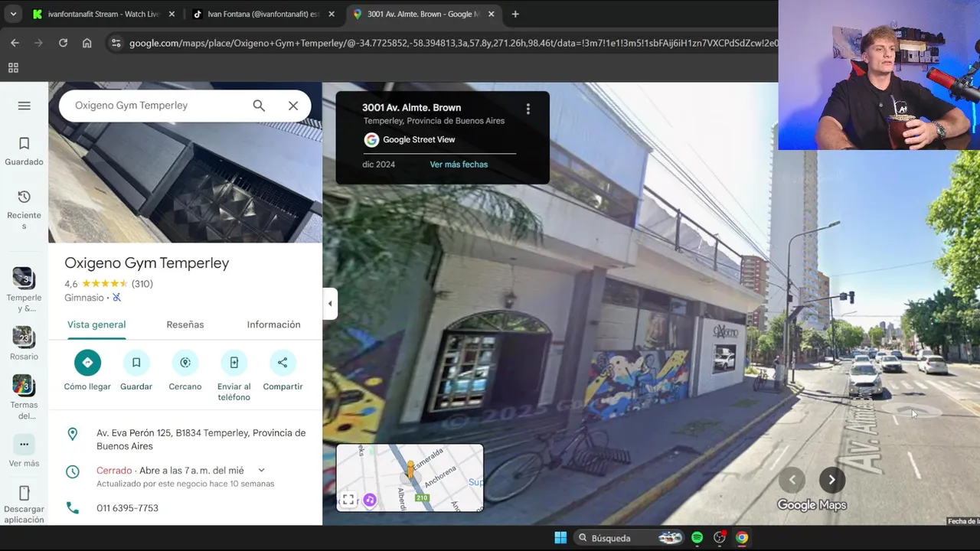Open a new browser tab
The width and height of the screenshot is (980, 551).
[x=515, y=14]
